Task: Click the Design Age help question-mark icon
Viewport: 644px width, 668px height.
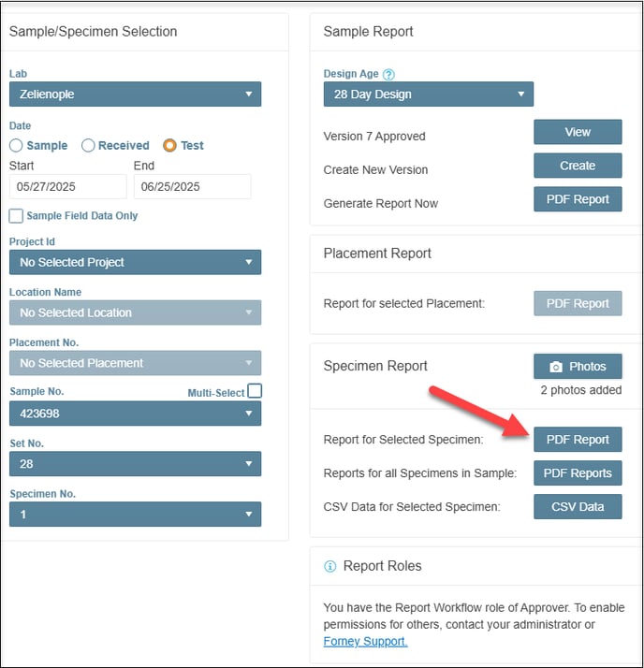Action: [388, 74]
